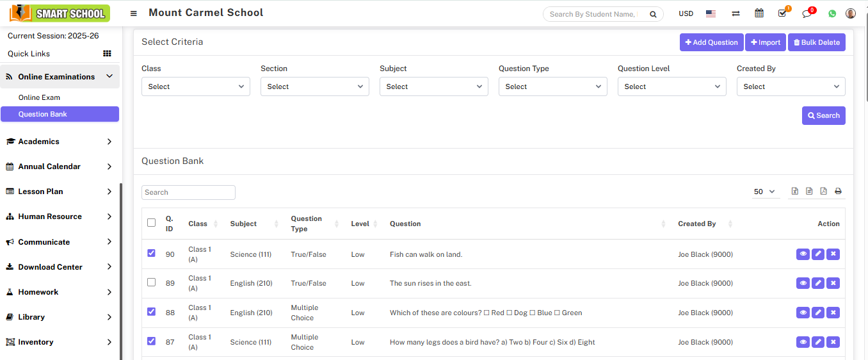Open Online Exam in the sidebar
Screen dimensions: 868x360
tap(39, 97)
